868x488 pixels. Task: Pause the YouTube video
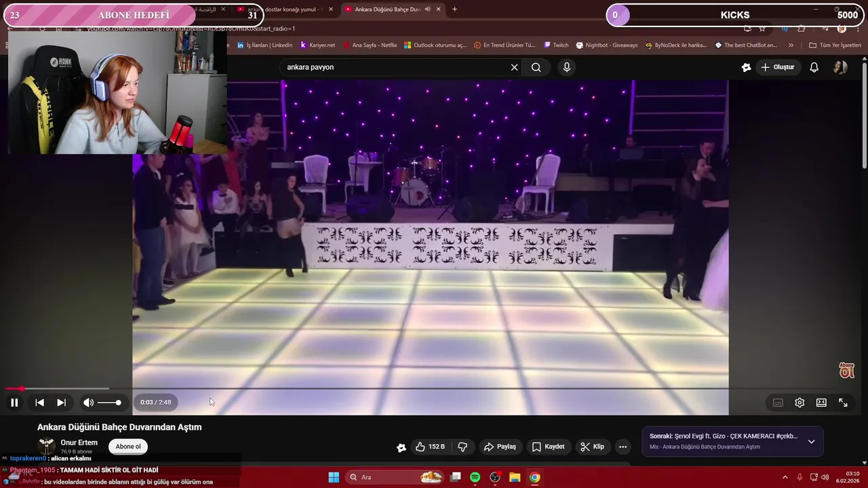coord(14,403)
